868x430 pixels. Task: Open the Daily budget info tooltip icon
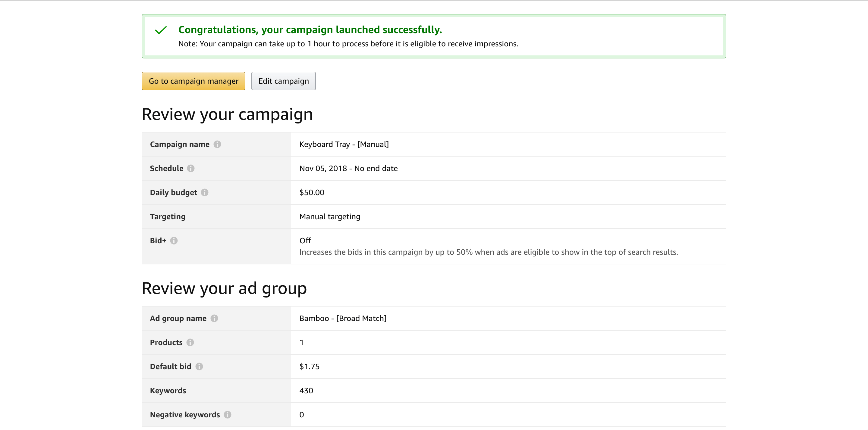click(x=205, y=192)
